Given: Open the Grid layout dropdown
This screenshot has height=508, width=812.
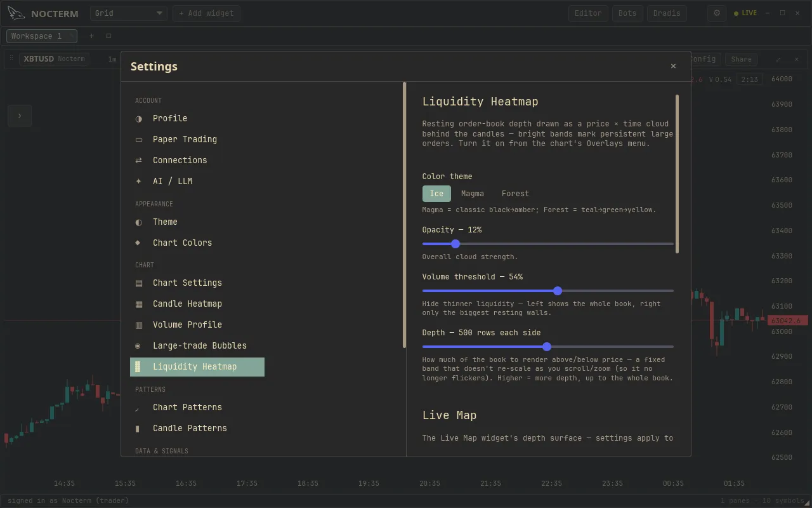Looking at the screenshot, I should pyautogui.click(x=129, y=13).
